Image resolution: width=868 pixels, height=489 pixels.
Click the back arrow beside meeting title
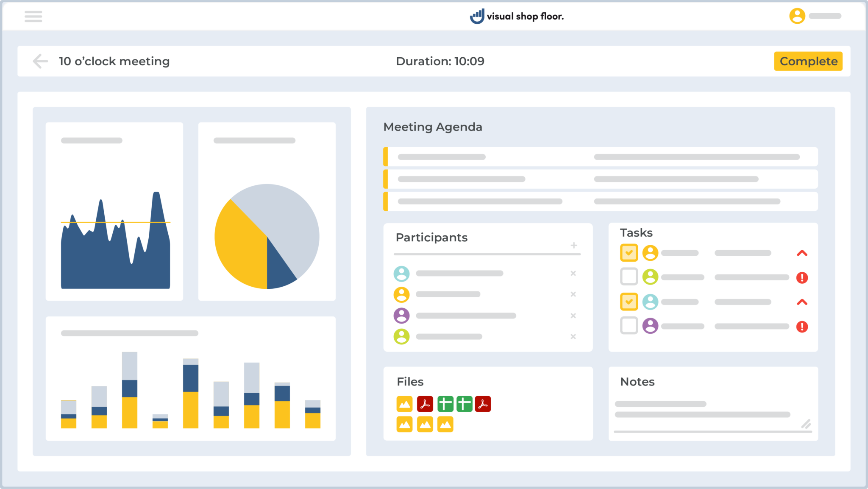[40, 61]
